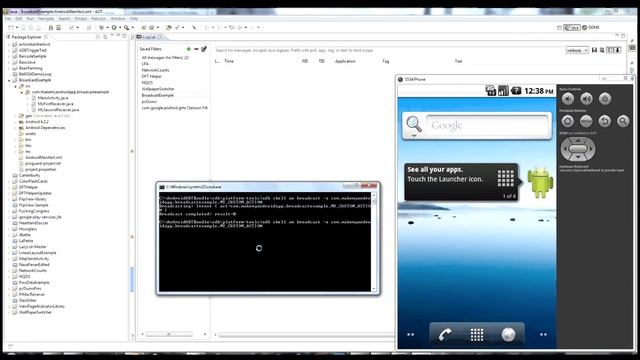Select the WallPaperSwitcher project
This screenshot has width=640, height=360.
pyautogui.click(x=35, y=312)
